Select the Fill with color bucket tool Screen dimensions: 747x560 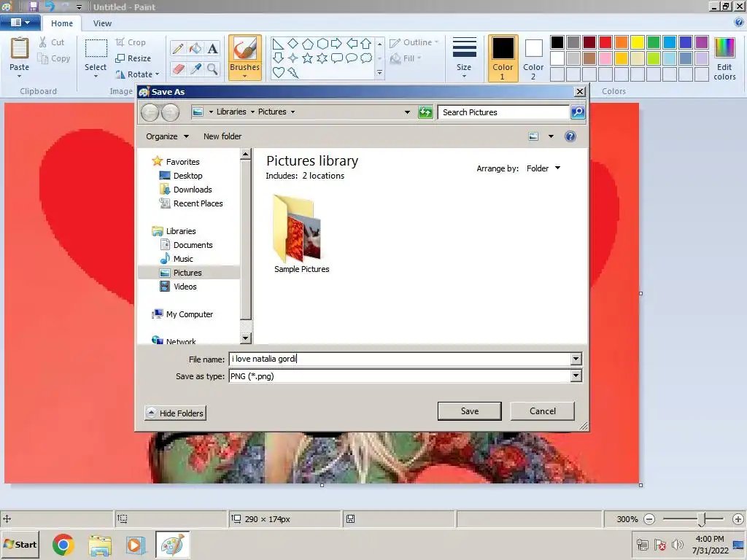pyautogui.click(x=195, y=49)
